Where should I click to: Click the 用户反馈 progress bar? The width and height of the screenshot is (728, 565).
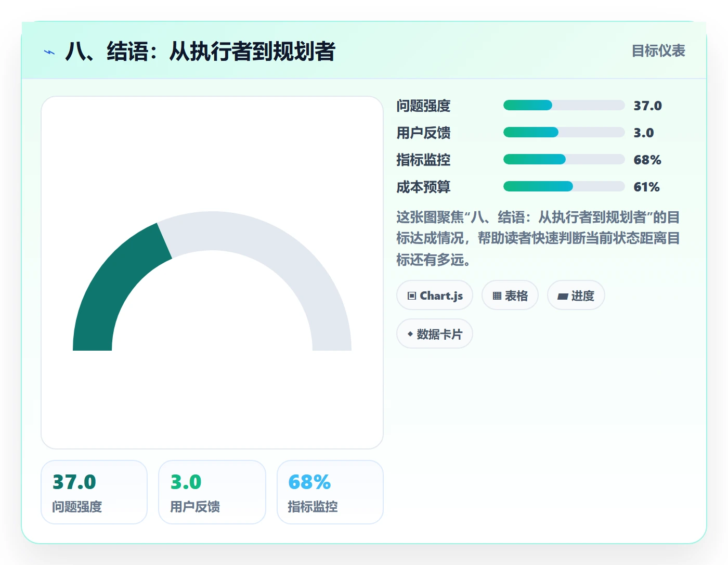tap(564, 132)
